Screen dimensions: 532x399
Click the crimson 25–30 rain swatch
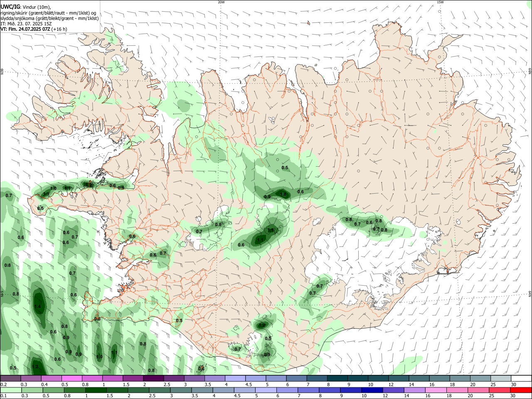tap(500, 390)
